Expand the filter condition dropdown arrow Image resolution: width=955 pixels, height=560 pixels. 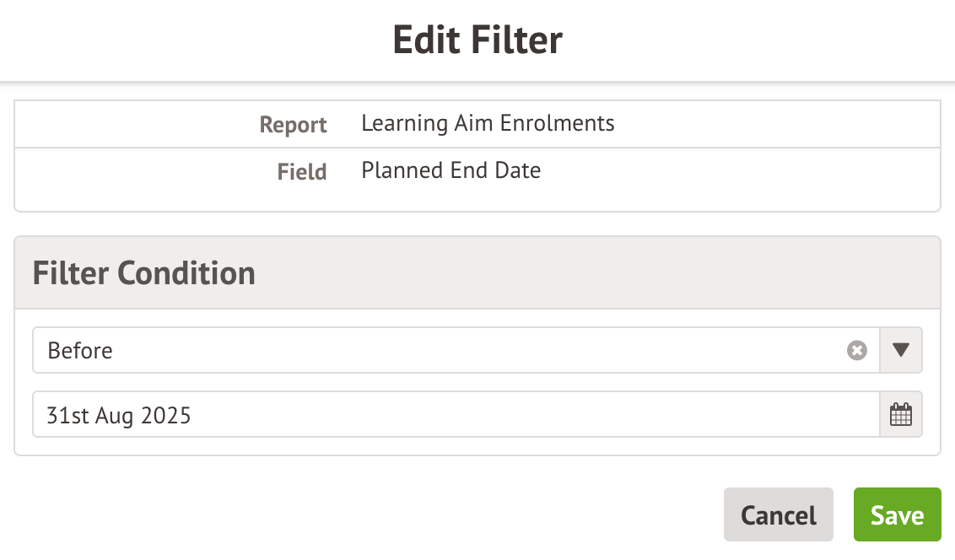(x=901, y=351)
